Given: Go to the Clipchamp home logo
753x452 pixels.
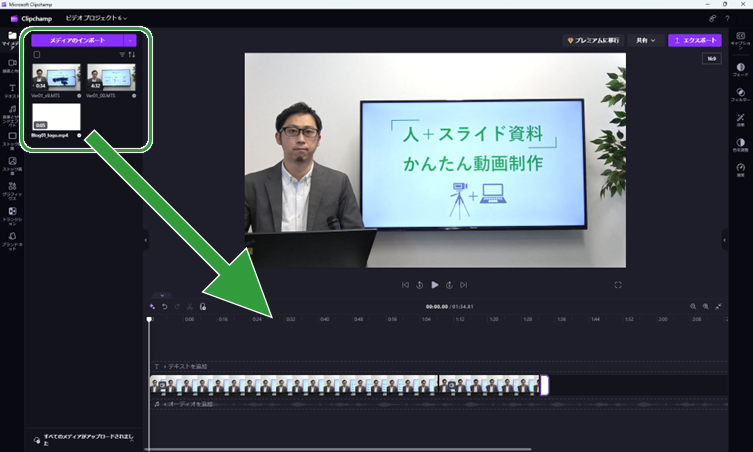Looking at the screenshot, I should tap(31, 19).
